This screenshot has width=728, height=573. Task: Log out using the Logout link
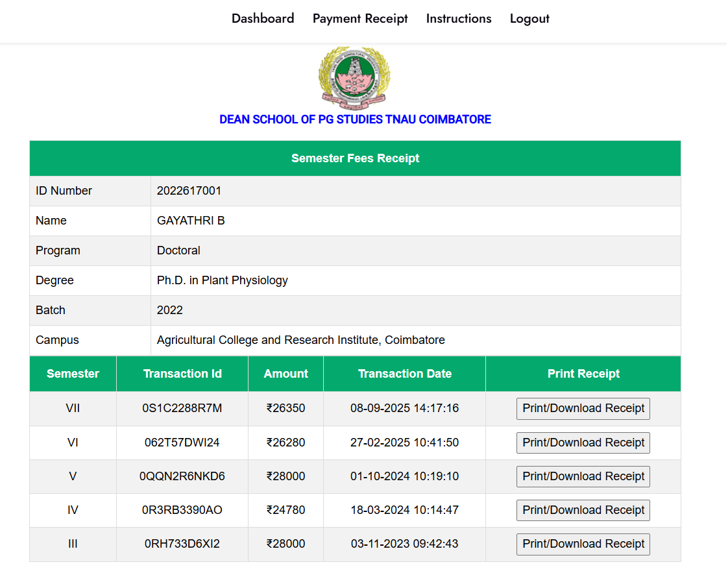pos(529,19)
